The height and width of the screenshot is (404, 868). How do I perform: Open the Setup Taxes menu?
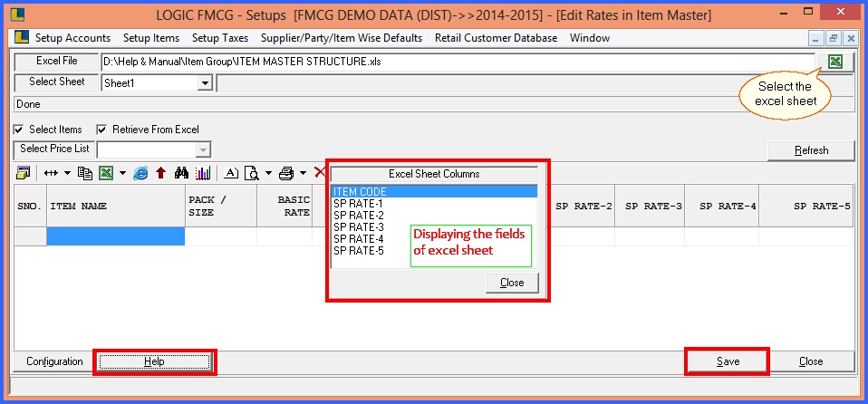coord(220,38)
